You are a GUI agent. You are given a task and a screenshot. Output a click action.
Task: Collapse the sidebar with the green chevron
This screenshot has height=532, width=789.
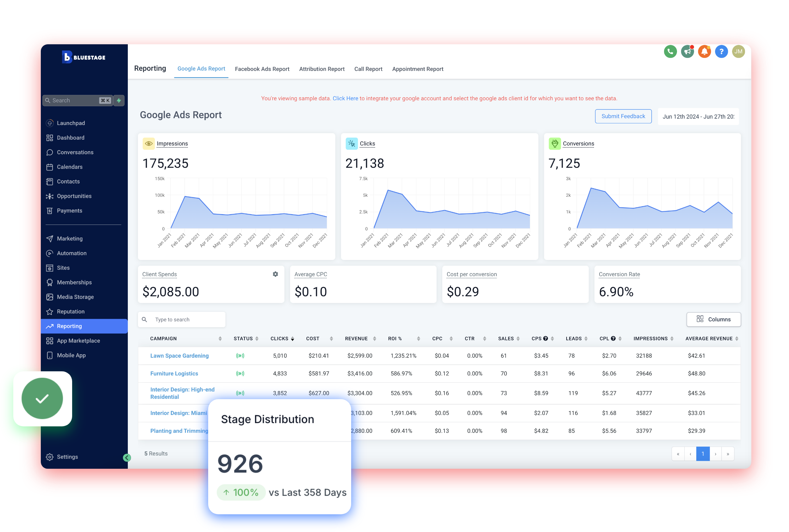coord(127,457)
